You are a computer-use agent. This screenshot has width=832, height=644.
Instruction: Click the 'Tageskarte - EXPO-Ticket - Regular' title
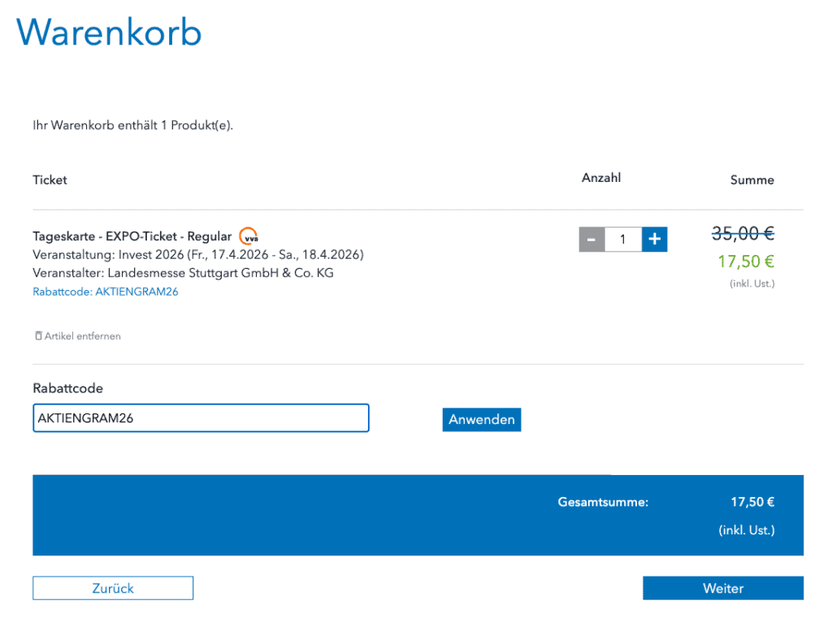click(x=132, y=237)
